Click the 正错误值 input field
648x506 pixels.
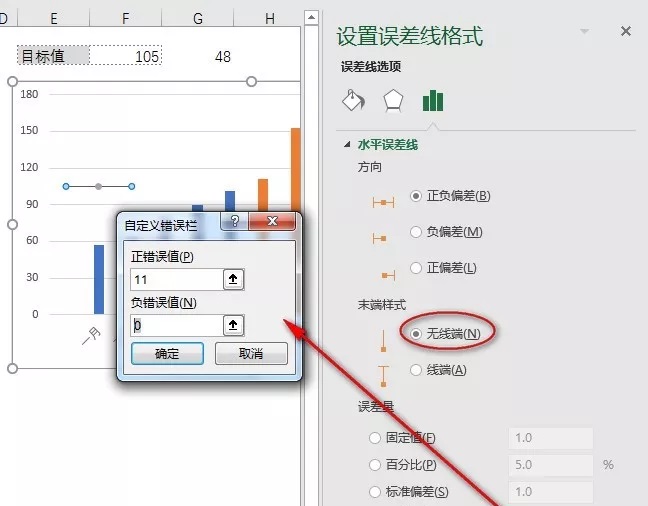(175, 280)
